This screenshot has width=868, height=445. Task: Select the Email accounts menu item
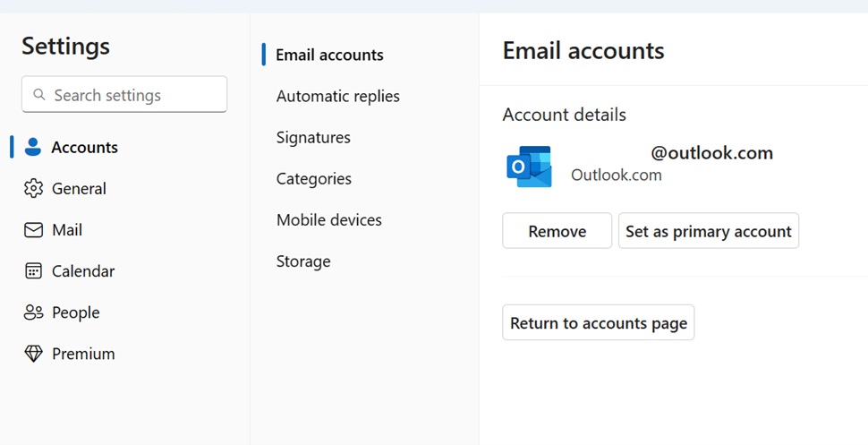[329, 55]
